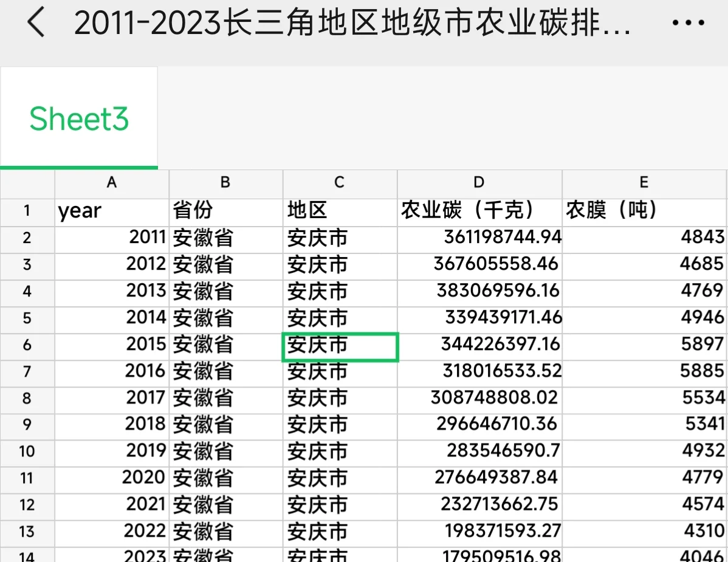Select the '农业碳（千克）' header cell
The image size is (728, 562).
click(479, 211)
